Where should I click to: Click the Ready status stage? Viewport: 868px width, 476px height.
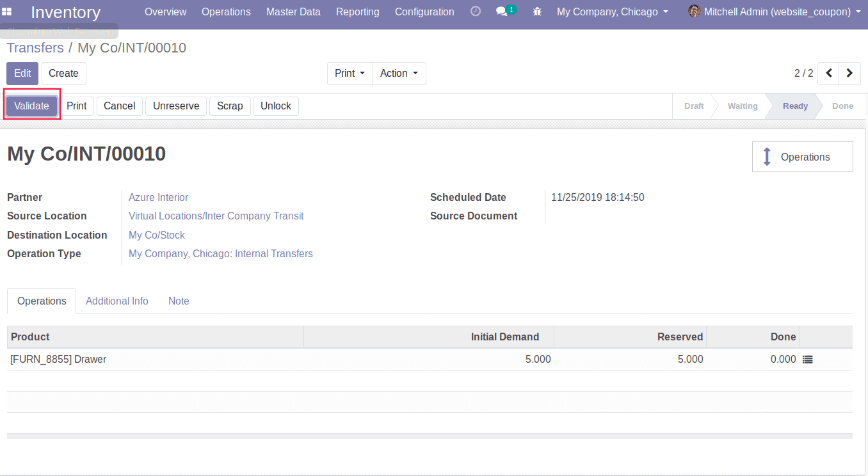795,106
